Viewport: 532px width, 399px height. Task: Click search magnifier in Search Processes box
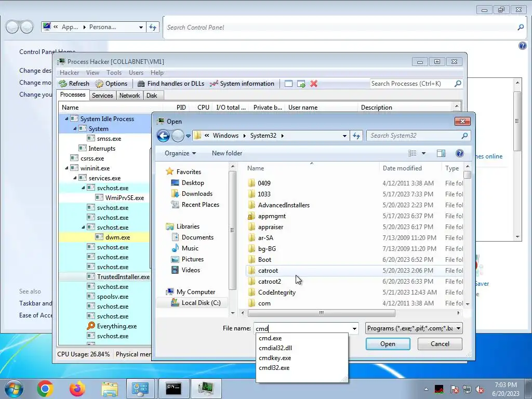(458, 84)
